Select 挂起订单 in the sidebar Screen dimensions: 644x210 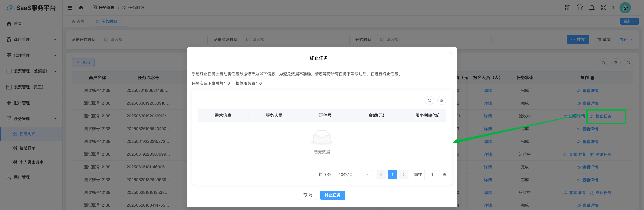[27, 148]
